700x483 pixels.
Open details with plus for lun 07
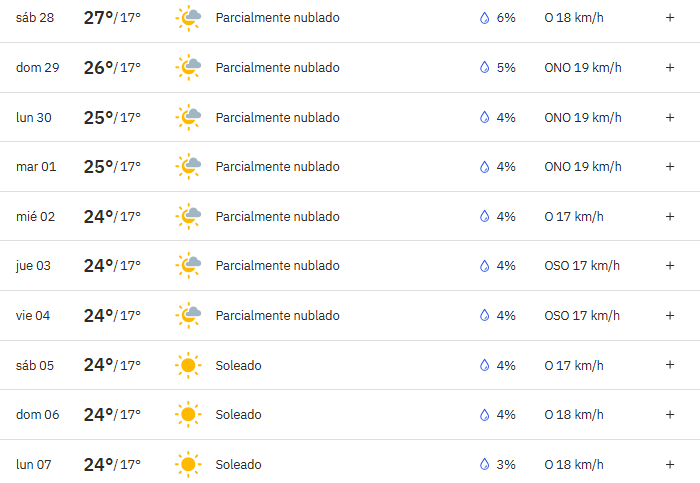pos(670,464)
